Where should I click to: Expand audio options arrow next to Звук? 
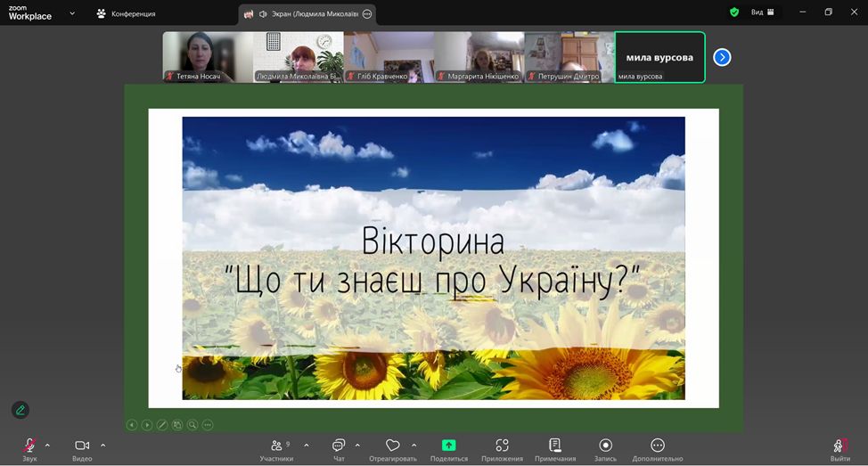[47, 445]
